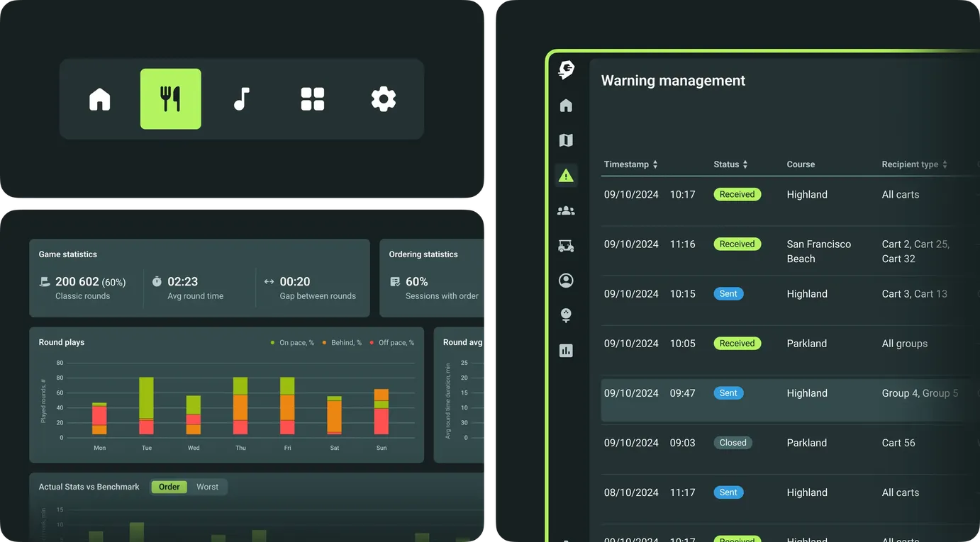Click the Cart 2, Cart 25, Cart 32 recipients cell
The height and width of the screenshot is (542, 980).
(915, 252)
